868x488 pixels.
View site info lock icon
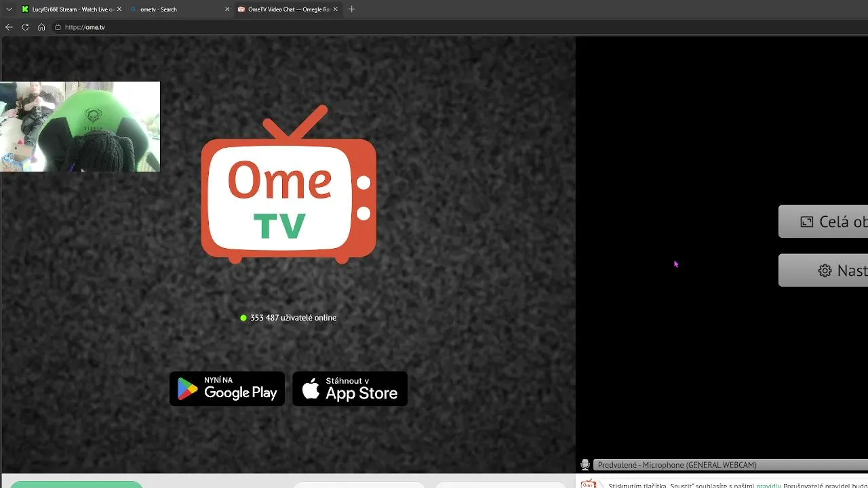pos(58,27)
